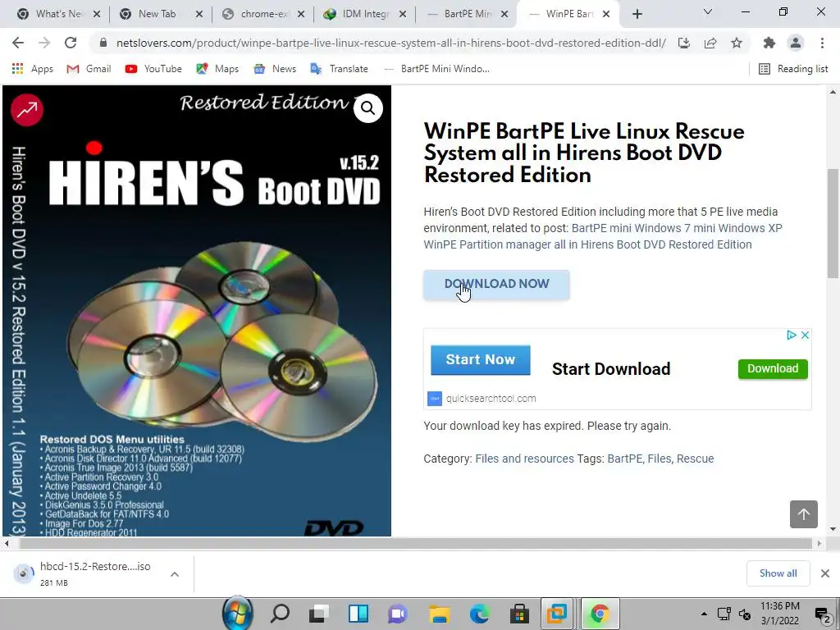This screenshot has width=840, height=630.
Task: Click the Start Now ad button
Action: [481, 359]
